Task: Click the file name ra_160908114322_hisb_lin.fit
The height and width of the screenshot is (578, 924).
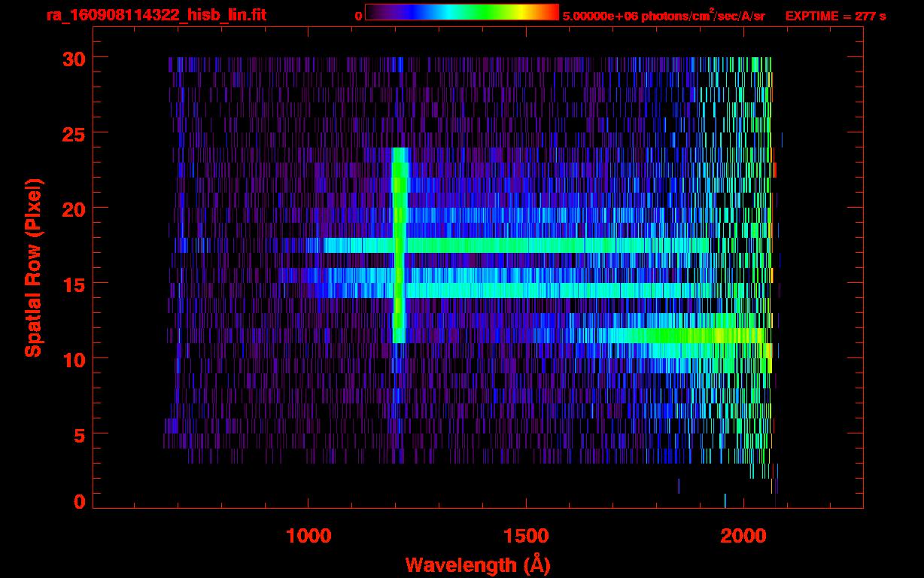Action: click(x=156, y=15)
